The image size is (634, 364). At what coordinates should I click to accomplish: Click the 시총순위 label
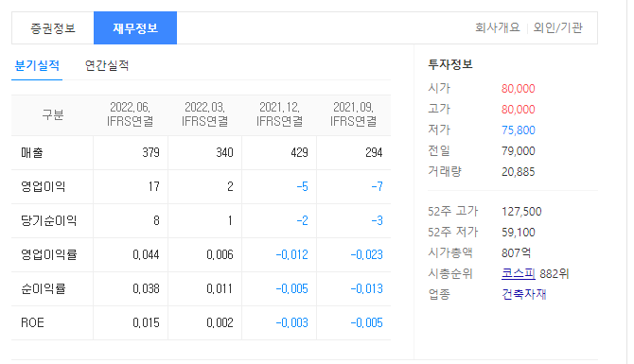click(x=450, y=274)
